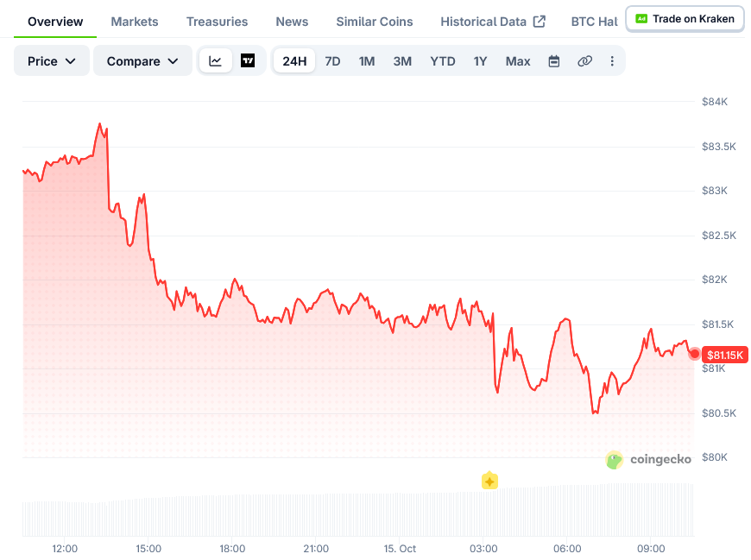Screen dimensions: 751x560
Task: Click the 21:00 time axis label
Action: [x=316, y=549]
